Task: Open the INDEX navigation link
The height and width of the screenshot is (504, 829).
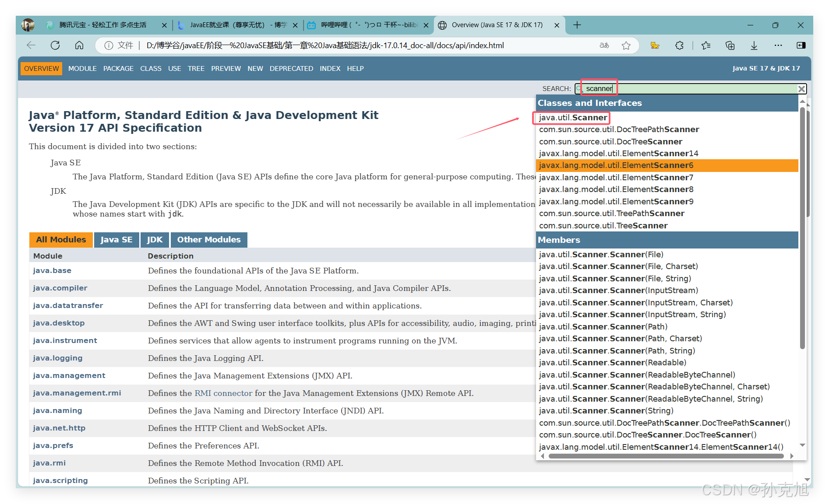Action: coord(330,69)
